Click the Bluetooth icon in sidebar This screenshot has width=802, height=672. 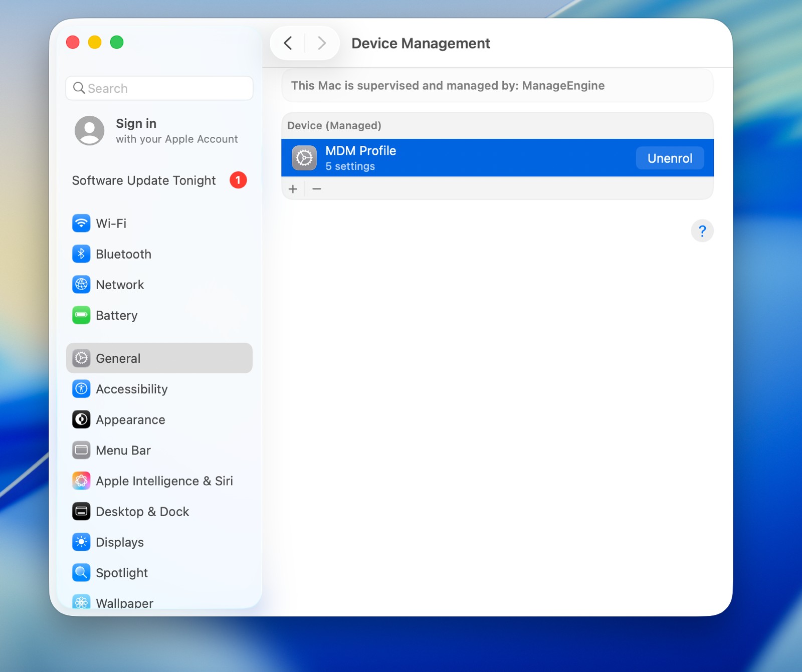click(x=81, y=254)
